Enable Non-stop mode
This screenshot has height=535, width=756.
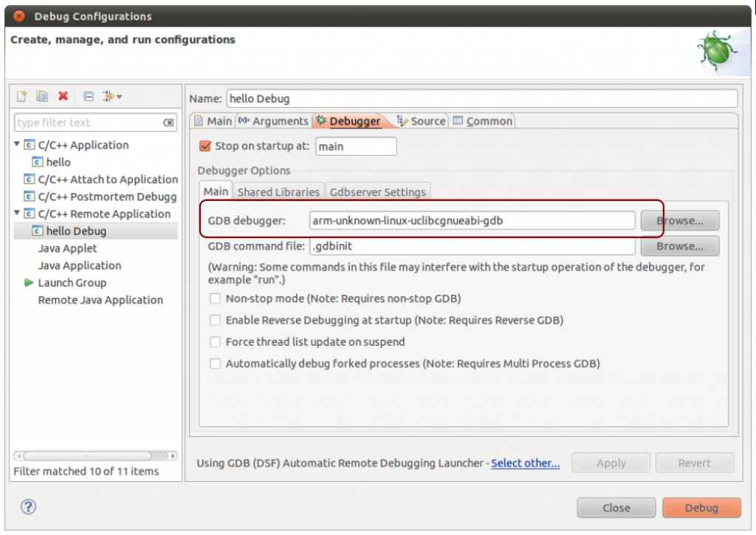(x=215, y=299)
